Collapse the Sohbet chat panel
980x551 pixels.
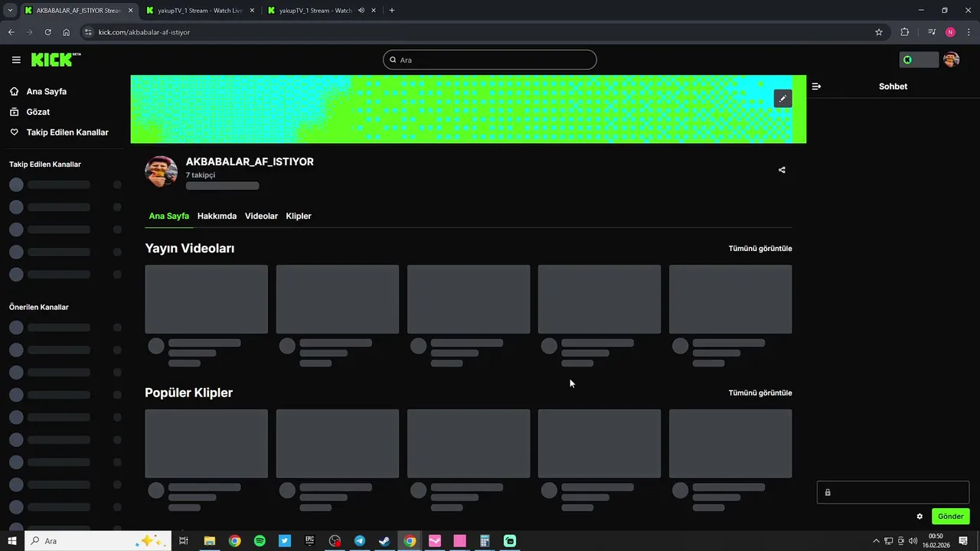coord(816,86)
